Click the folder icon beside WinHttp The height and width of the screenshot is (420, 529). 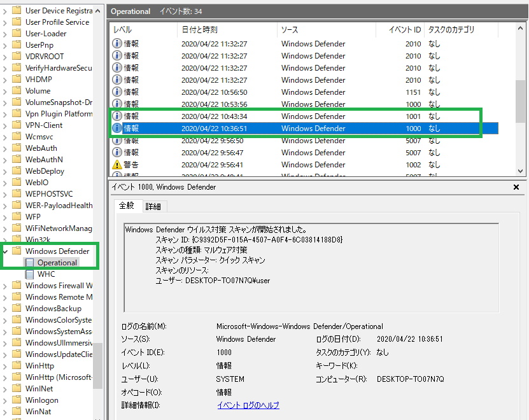[17, 365]
